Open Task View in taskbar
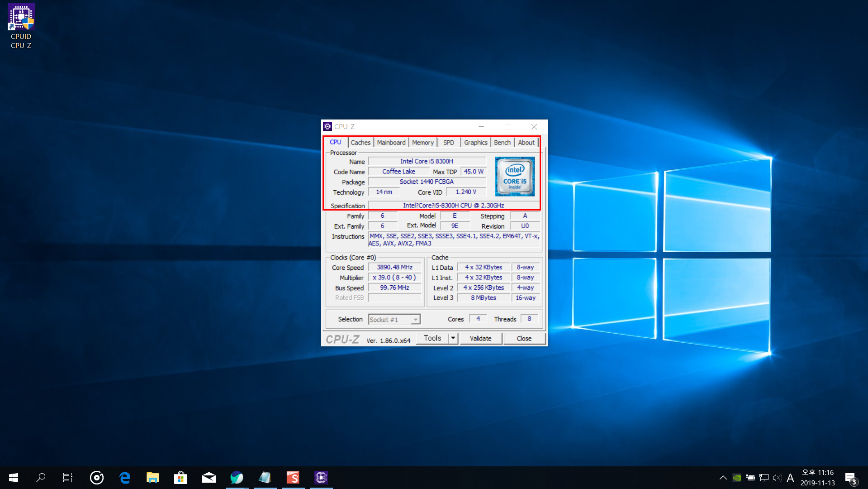868x489 pixels. coord(68,477)
